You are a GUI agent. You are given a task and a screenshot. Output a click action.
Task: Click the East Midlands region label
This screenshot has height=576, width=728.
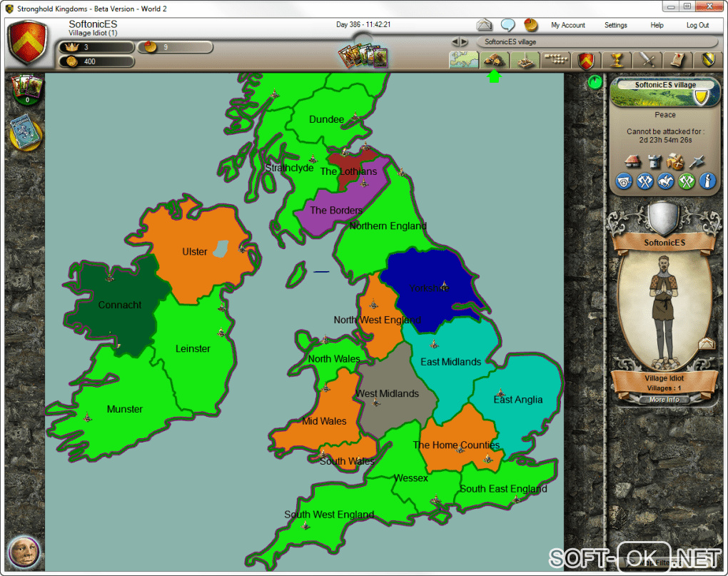451,362
